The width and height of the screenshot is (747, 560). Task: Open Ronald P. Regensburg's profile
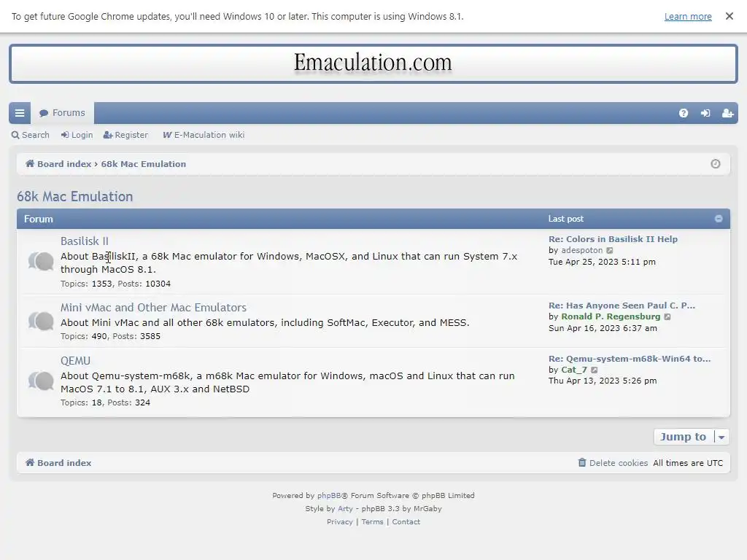click(611, 316)
